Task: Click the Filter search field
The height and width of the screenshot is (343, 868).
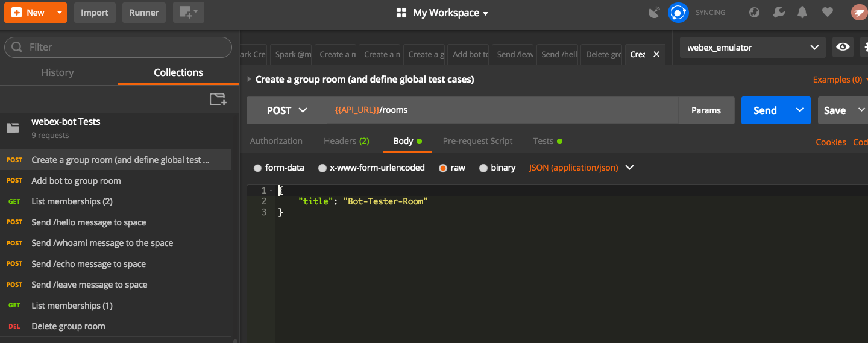Action: click(118, 47)
